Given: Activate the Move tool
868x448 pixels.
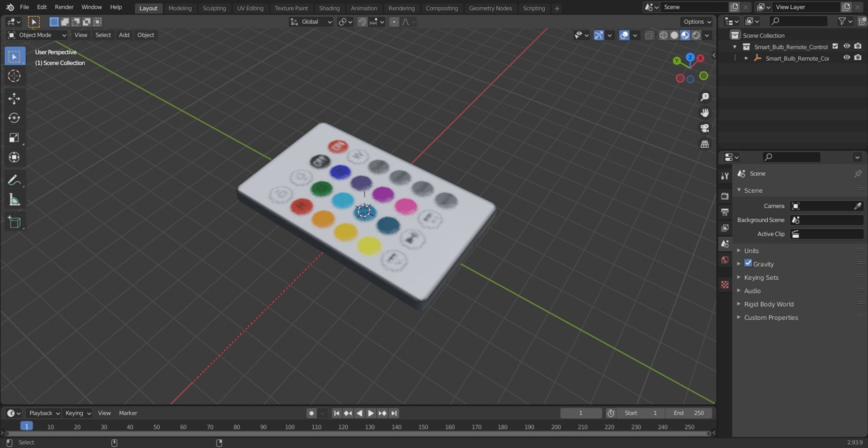Looking at the screenshot, I should [14, 99].
